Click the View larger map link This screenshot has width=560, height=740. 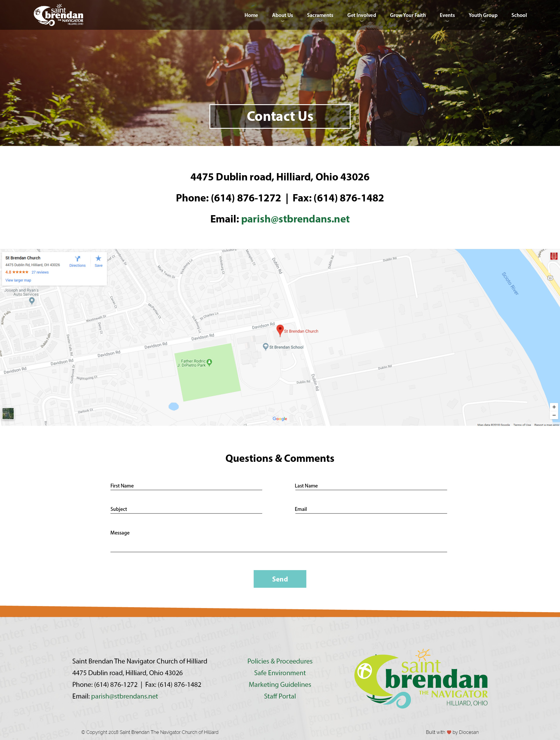(18, 280)
